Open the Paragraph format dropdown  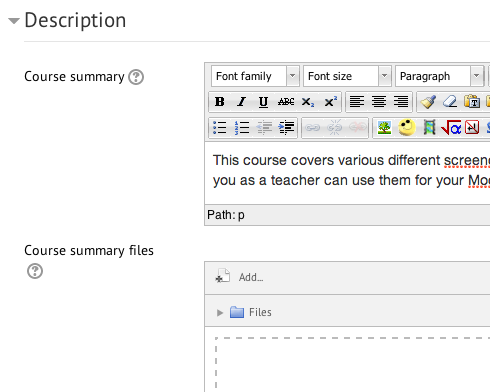tap(439, 76)
